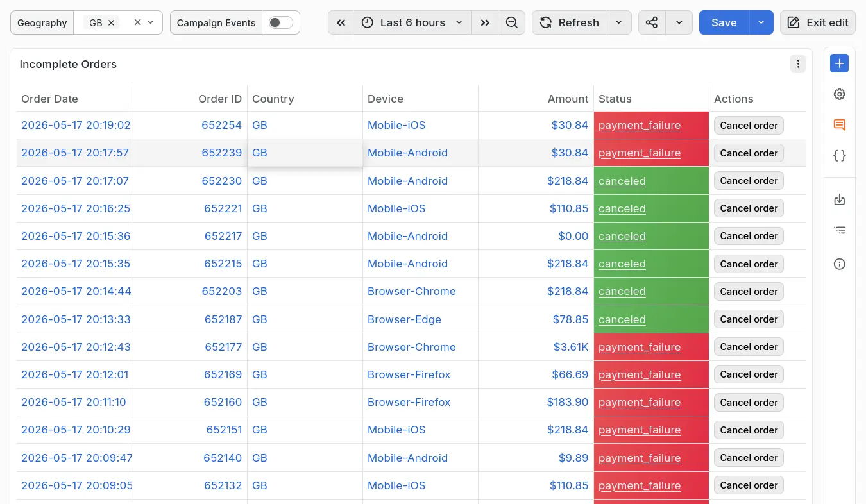The height and width of the screenshot is (504, 866).
Task: Click the Incomplete Orders panel title
Action: pos(68,64)
